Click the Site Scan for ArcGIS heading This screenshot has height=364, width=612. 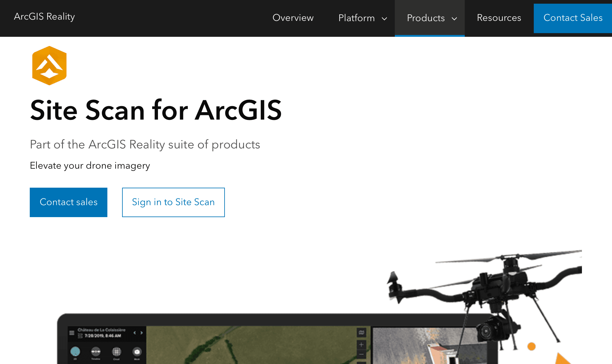pos(156,110)
